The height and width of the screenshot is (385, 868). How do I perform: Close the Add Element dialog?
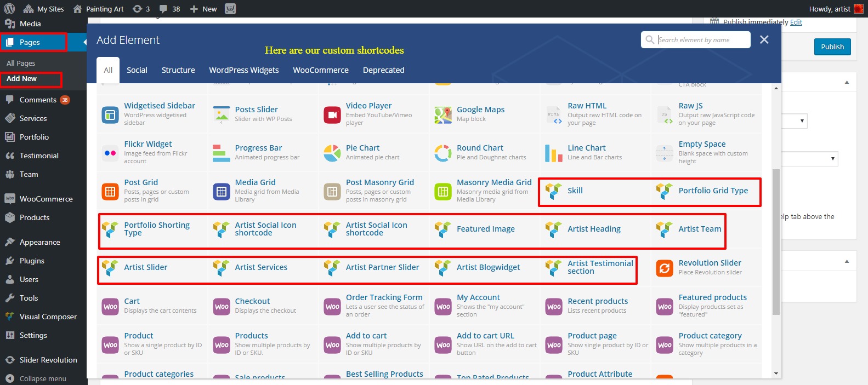764,39
